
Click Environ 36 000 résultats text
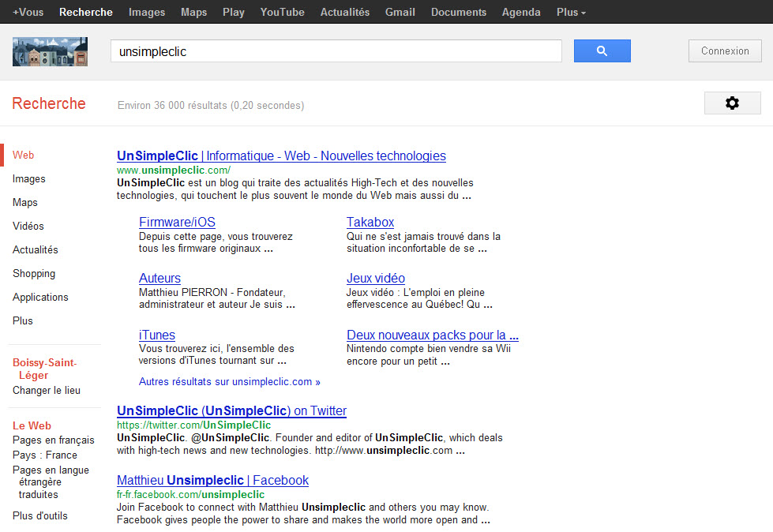pyautogui.click(x=211, y=106)
